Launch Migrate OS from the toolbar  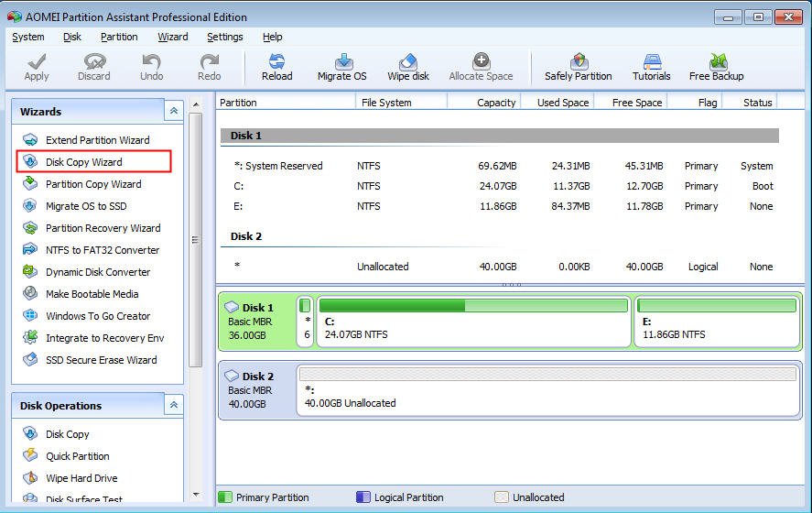pos(341,68)
